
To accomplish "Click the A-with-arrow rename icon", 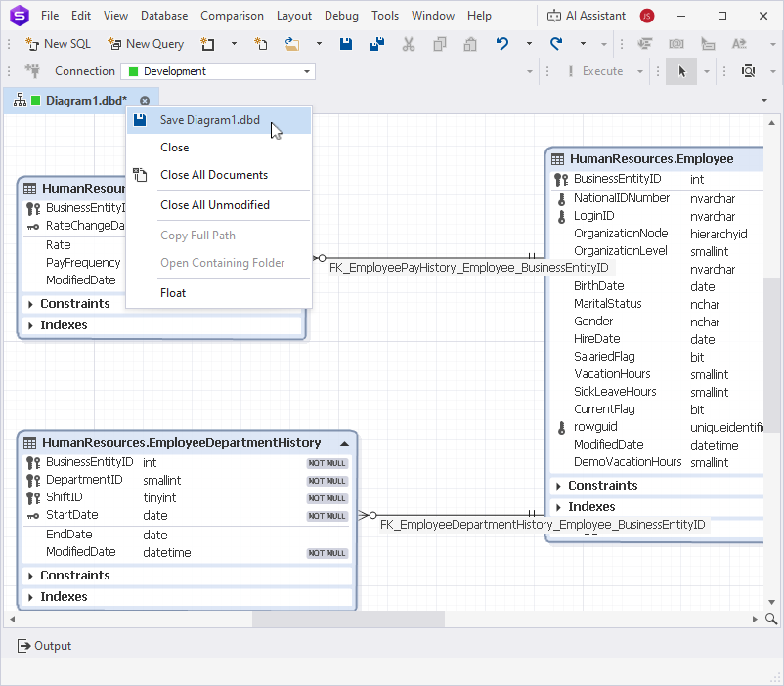I will point(739,44).
